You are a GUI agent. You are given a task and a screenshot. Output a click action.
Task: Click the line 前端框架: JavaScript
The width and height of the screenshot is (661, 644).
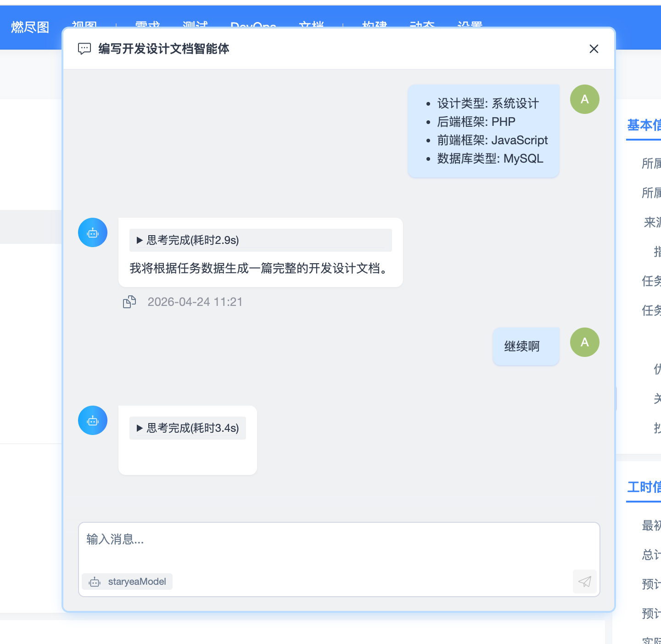[x=493, y=140]
